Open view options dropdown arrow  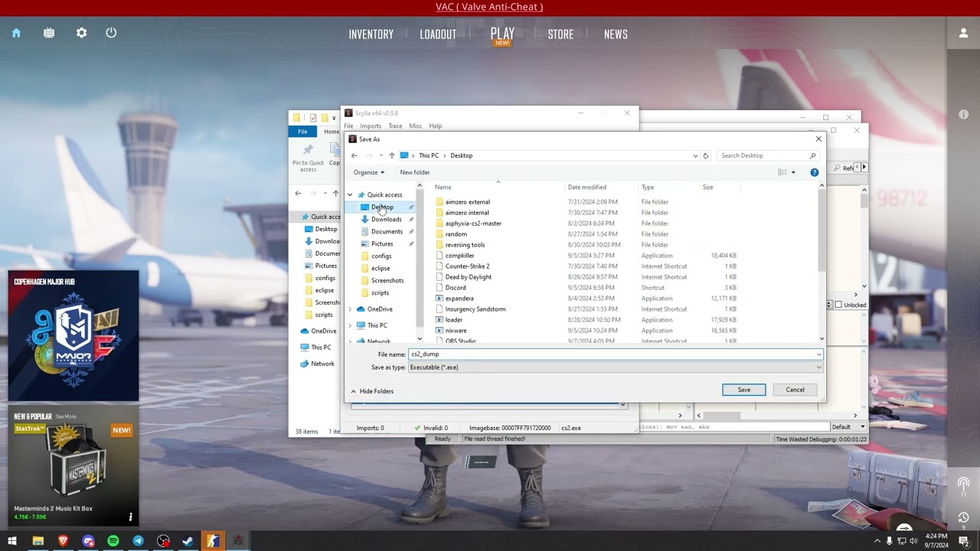click(x=793, y=172)
